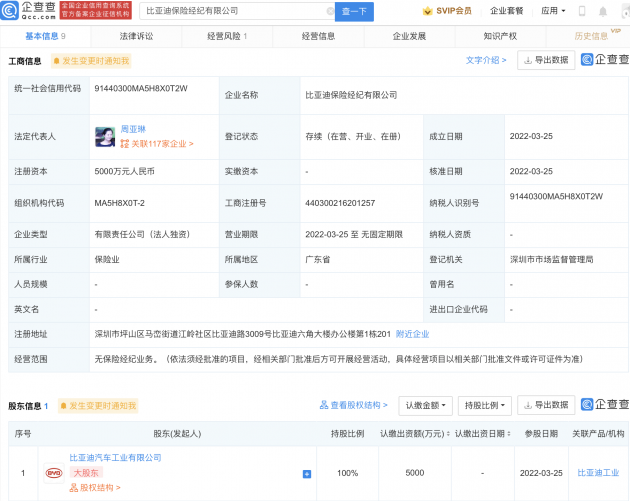Click the mobile phone icon in header
The height and width of the screenshot is (501, 630).
[x=582, y=11]
